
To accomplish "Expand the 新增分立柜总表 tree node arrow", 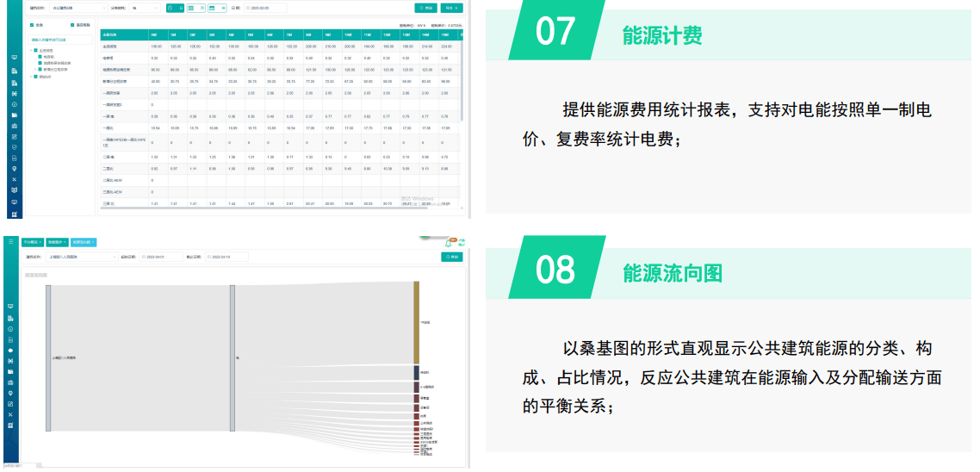I will tap(35, 70).
